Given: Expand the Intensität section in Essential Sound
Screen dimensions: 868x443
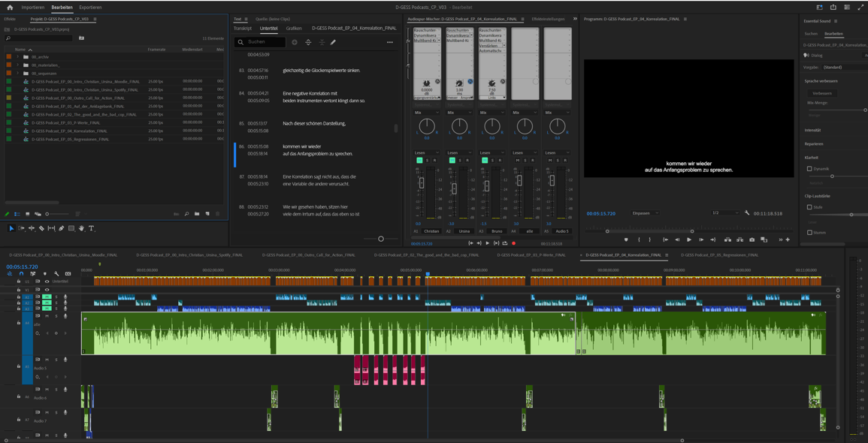Looking at the screenshot, I should click(812, 130).
